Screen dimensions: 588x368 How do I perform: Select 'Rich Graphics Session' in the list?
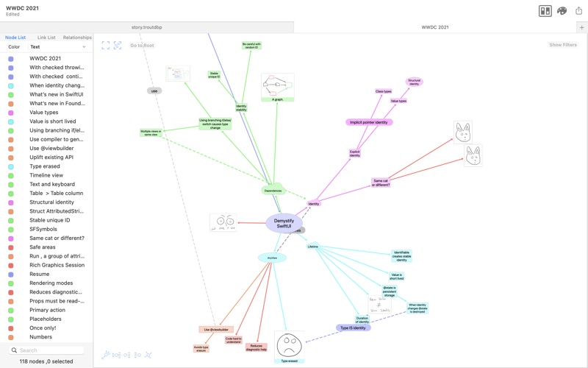point(57,265)
